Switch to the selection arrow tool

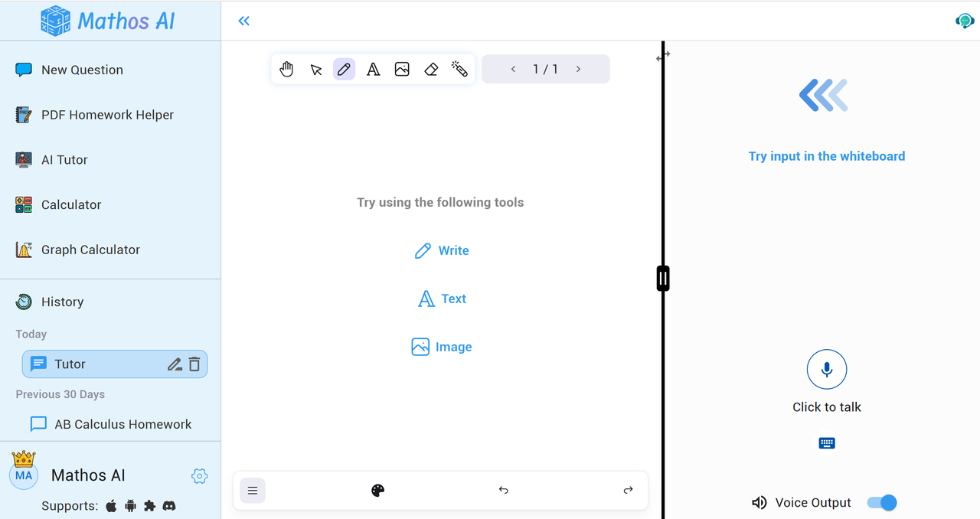pos(315,69)
